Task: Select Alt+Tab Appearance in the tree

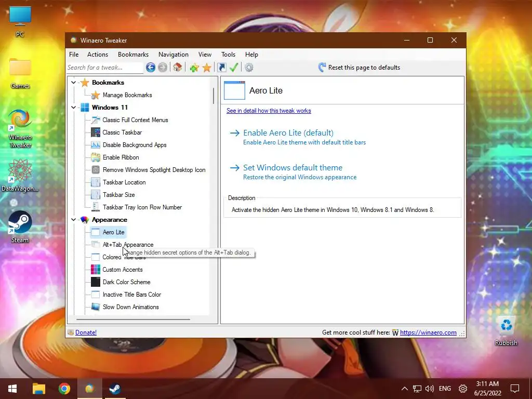Action: (128, 245)
